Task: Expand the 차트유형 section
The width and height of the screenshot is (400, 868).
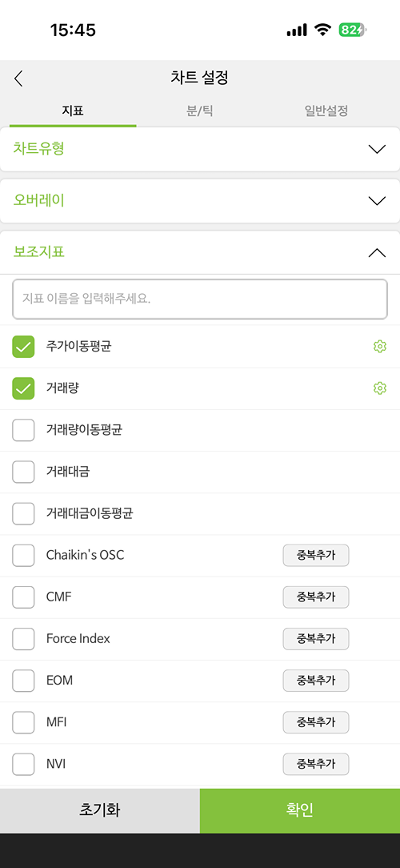Action: pos(200,149)
